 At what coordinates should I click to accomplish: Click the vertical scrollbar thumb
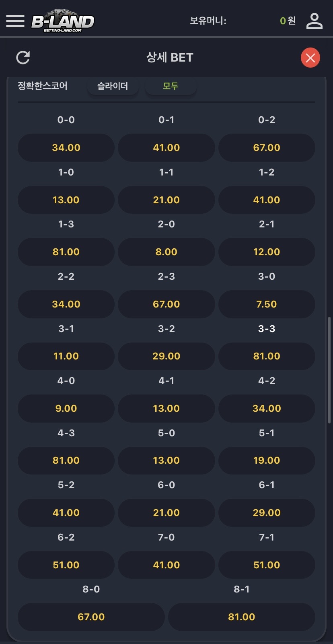pos(329,370)
